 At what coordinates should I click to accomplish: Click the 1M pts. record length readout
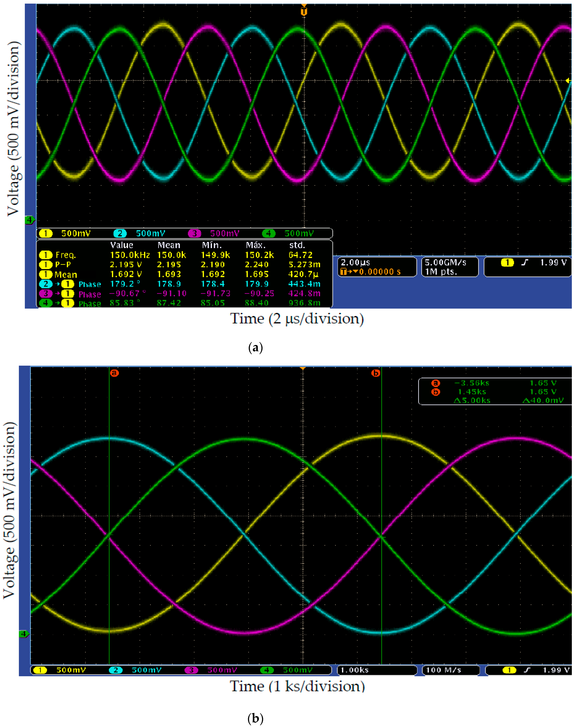tap(441, 272)
